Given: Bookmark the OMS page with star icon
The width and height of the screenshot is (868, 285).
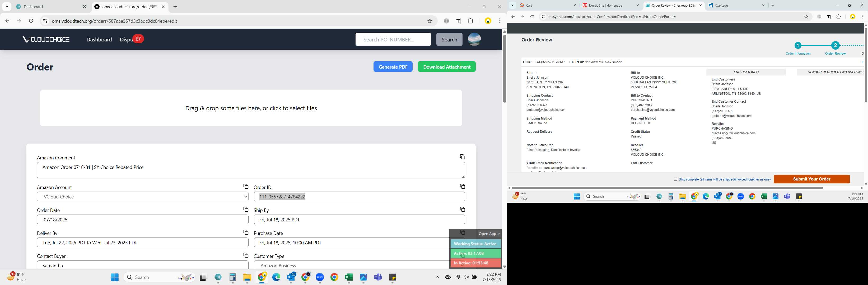Looking at the screenshot, I should (x=430, y=21).
